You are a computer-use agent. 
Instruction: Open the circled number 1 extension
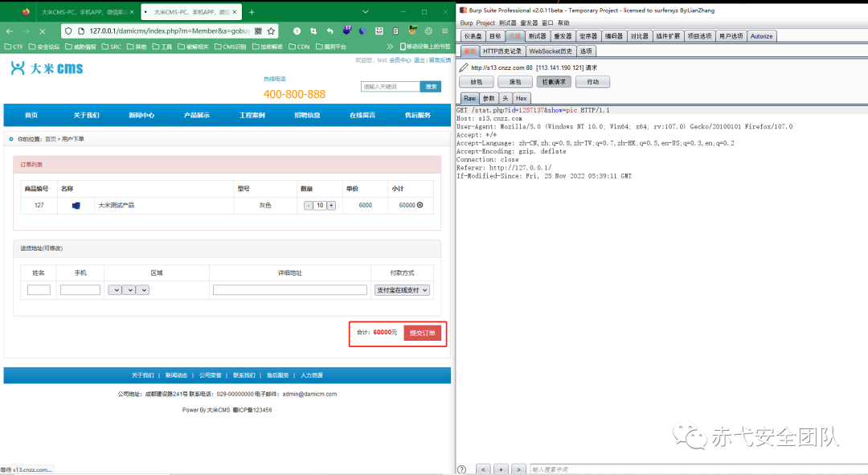point(297,31)
